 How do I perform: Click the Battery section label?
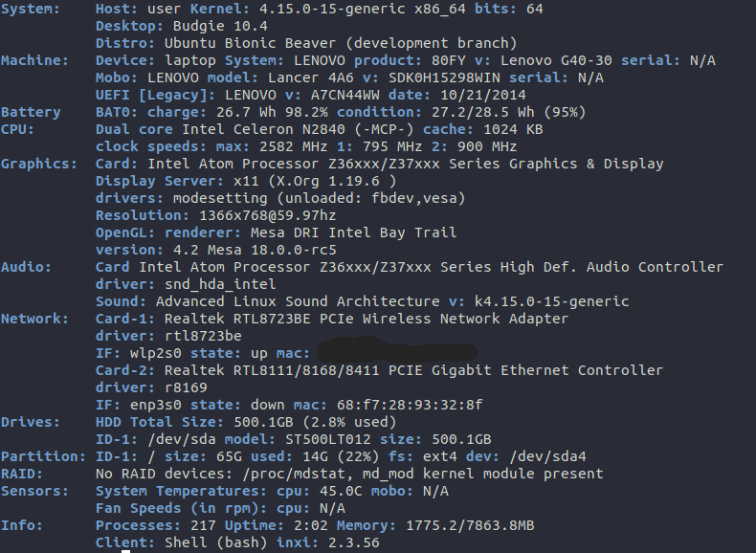click(x=31, y=112)
